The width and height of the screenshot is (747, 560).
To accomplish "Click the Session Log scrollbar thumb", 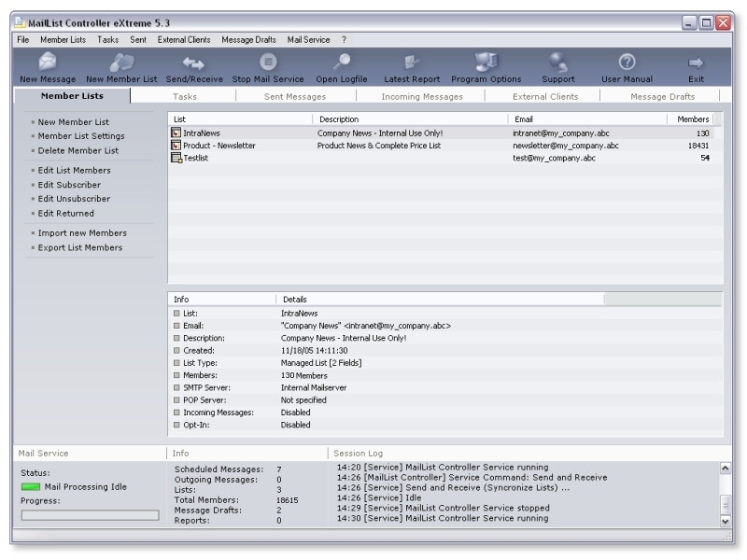I will (x=726, y=504).
